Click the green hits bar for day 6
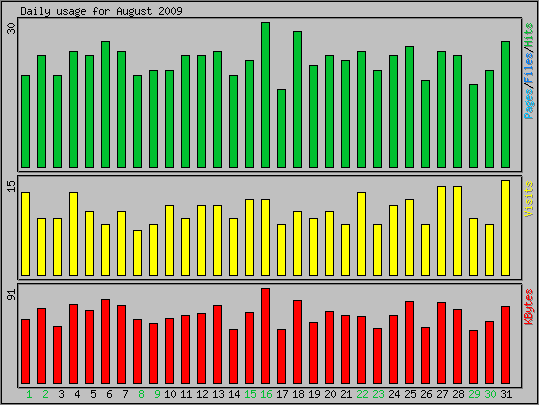This screenshot has width=539, height=405. pos(106,105)
